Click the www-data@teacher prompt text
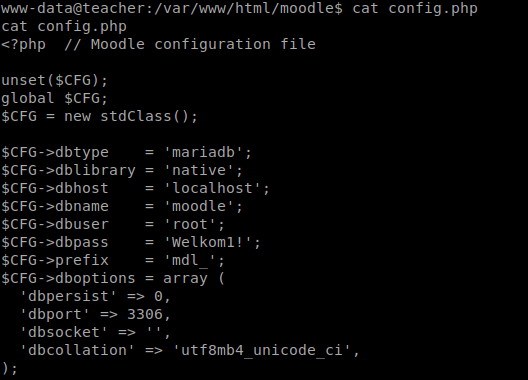 tap(73, 8)
